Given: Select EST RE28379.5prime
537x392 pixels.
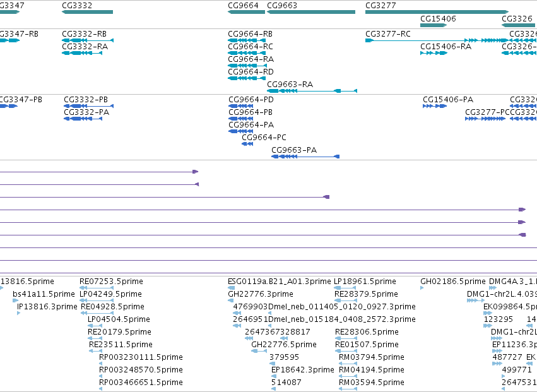Looking at the screenshot, I should 346,300.
